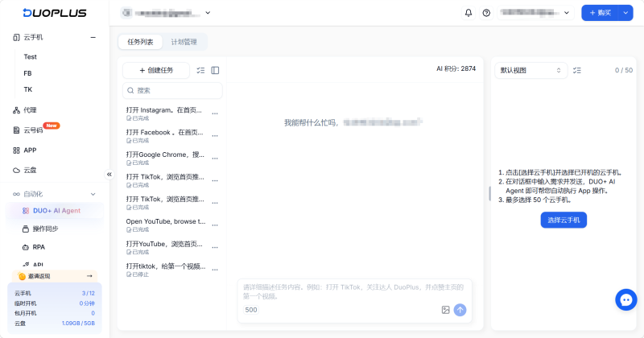Viewport: 644px width, 338px height.
Task: Click the AI 积分: 2874 text
Action: (456, 68)
